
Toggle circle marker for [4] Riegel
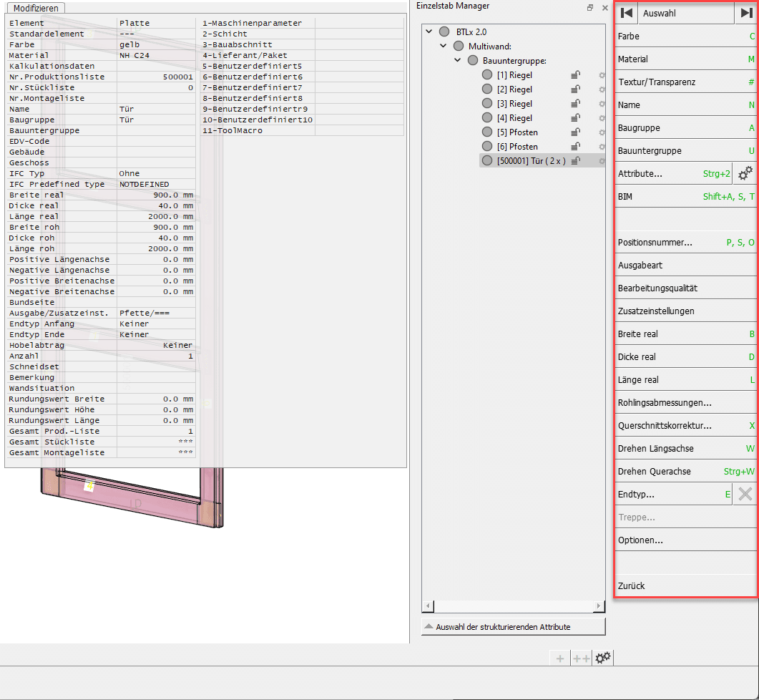coord(487,117)
